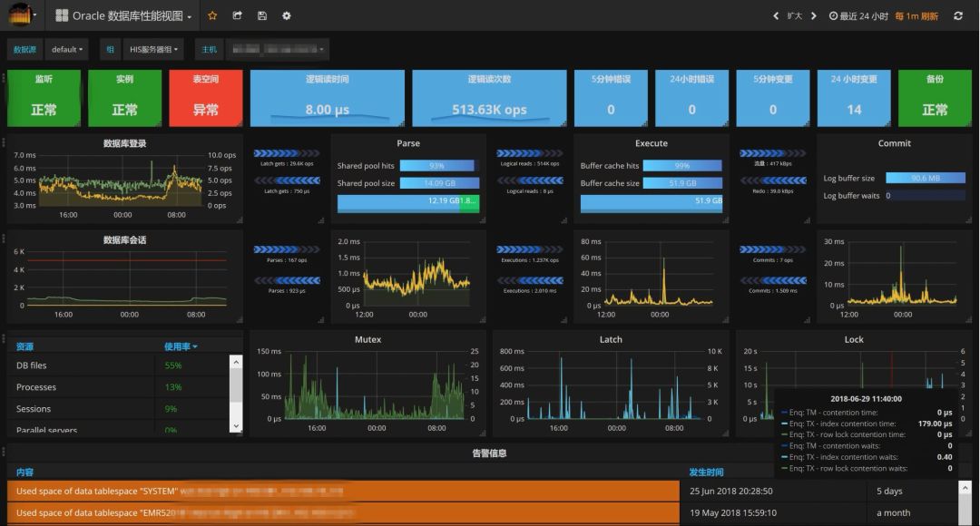
Task: Click the share dashboard icon
Action: [237, 15]
